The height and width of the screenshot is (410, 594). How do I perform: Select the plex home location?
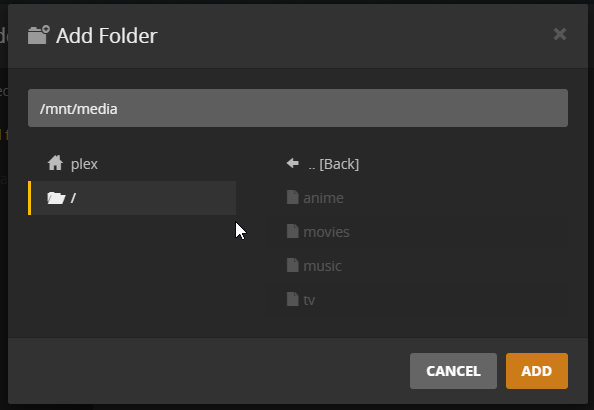(x=132, y=164)
